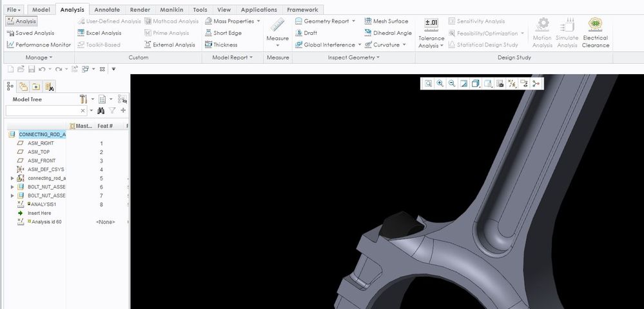Toggle datum display filters in graphics toolbar
Viewport: 644px width, 309px height.
point(512,83)
